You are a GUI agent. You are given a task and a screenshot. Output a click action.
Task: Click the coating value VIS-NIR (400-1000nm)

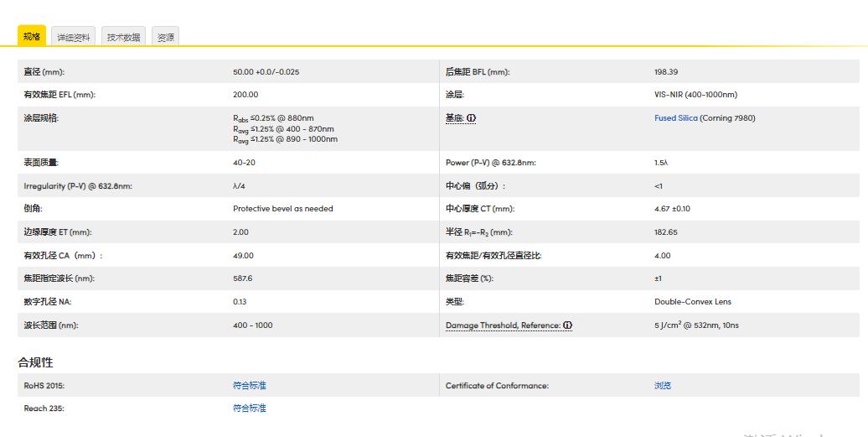(x=695, y=95)
